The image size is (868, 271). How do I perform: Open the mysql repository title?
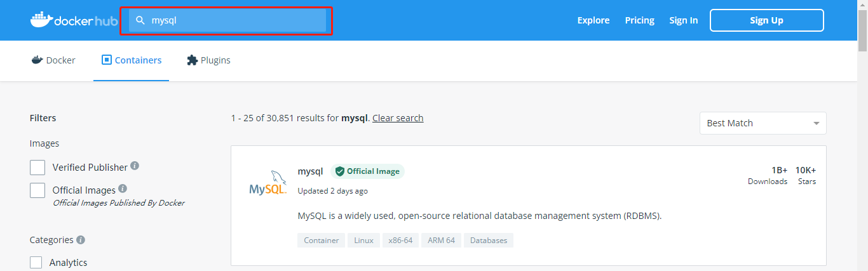[x=310, y=171]
